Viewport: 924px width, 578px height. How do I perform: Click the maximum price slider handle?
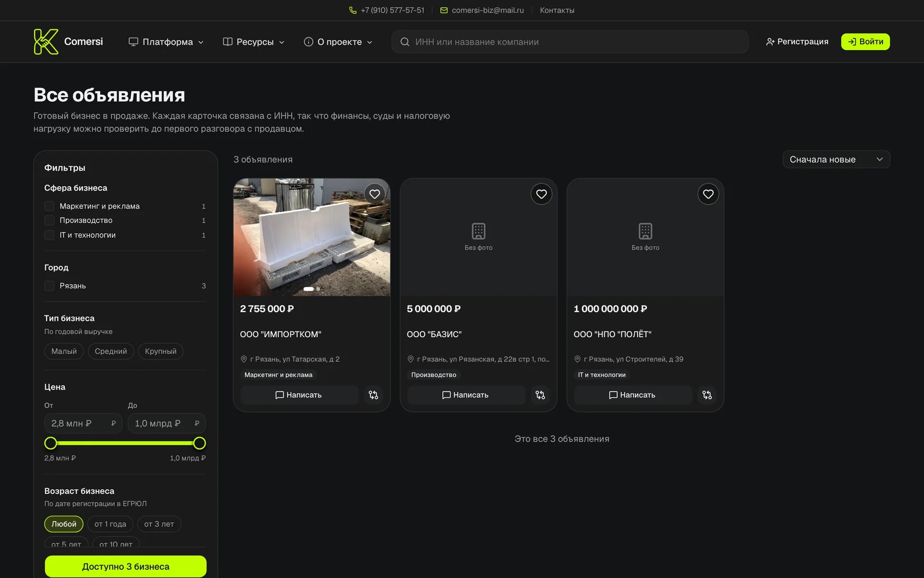point(199,443)
